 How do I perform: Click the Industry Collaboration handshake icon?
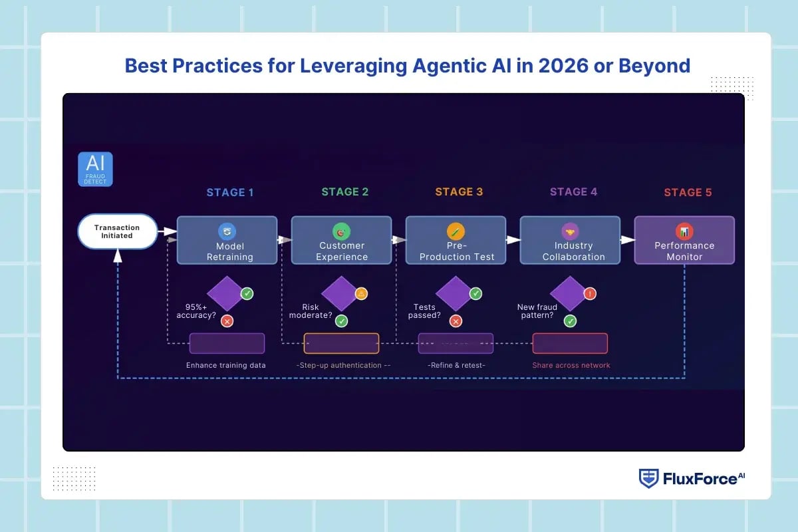coord(570,231)
